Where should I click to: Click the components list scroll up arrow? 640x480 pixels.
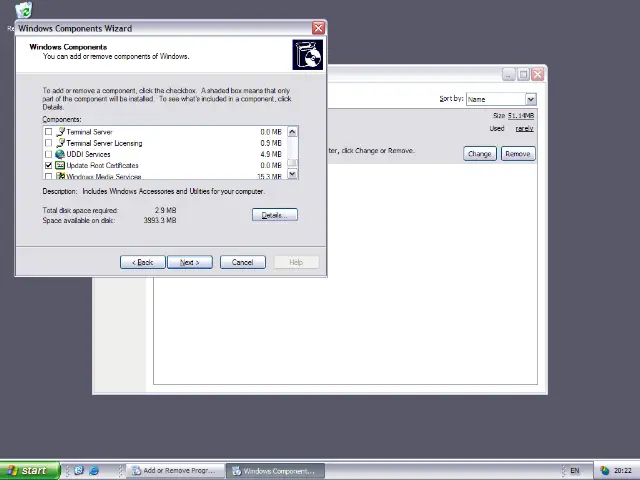tap(292, 132)
